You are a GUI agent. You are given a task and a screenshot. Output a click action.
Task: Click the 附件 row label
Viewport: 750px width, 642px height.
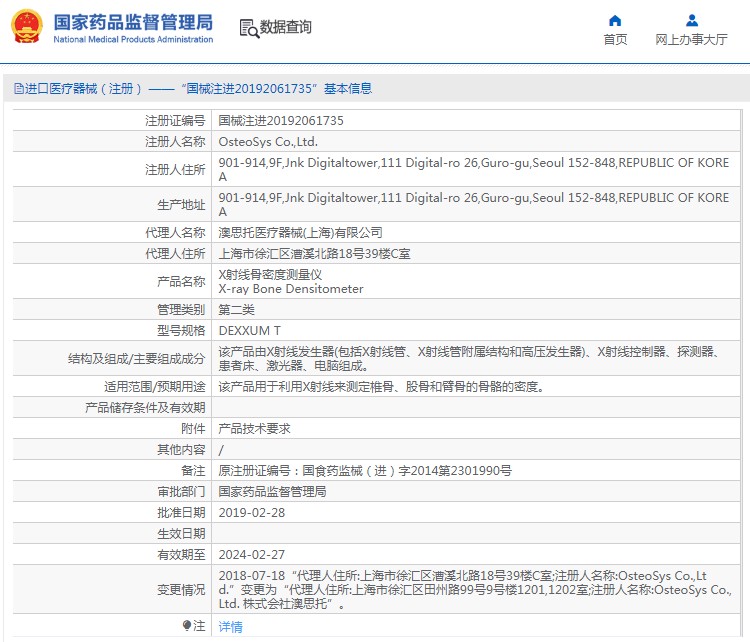pyautogui.click(x=193, y=429)
